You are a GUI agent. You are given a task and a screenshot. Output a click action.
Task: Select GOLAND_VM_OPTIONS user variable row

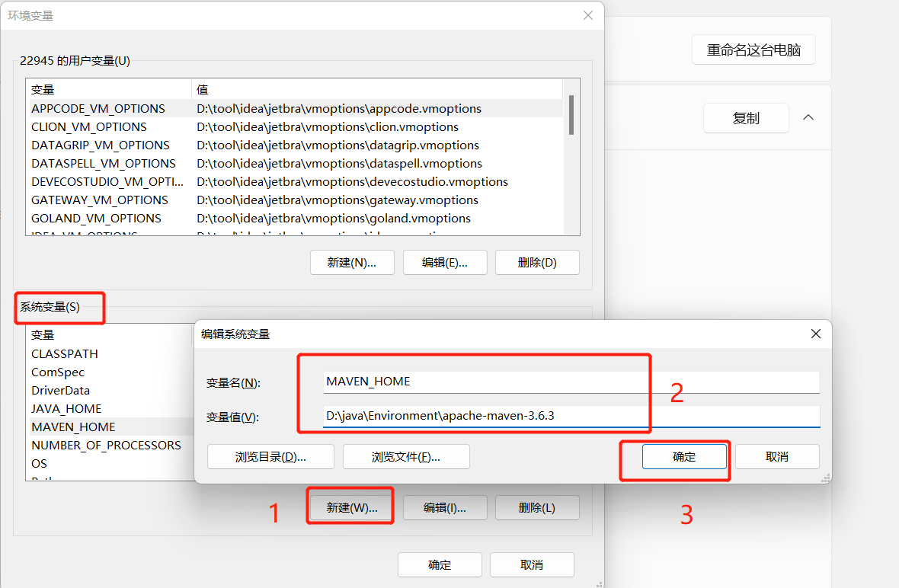(x=294, y=219)
